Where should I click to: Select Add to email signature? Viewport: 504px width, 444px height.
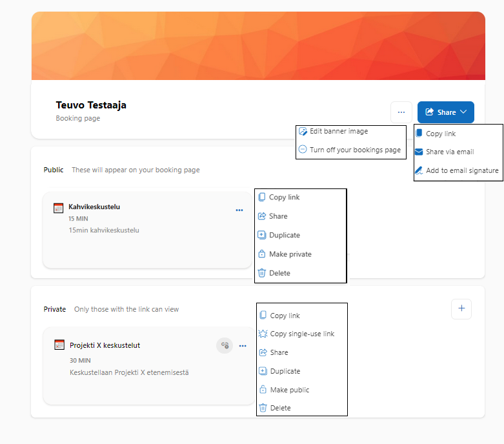pos(462,170)
